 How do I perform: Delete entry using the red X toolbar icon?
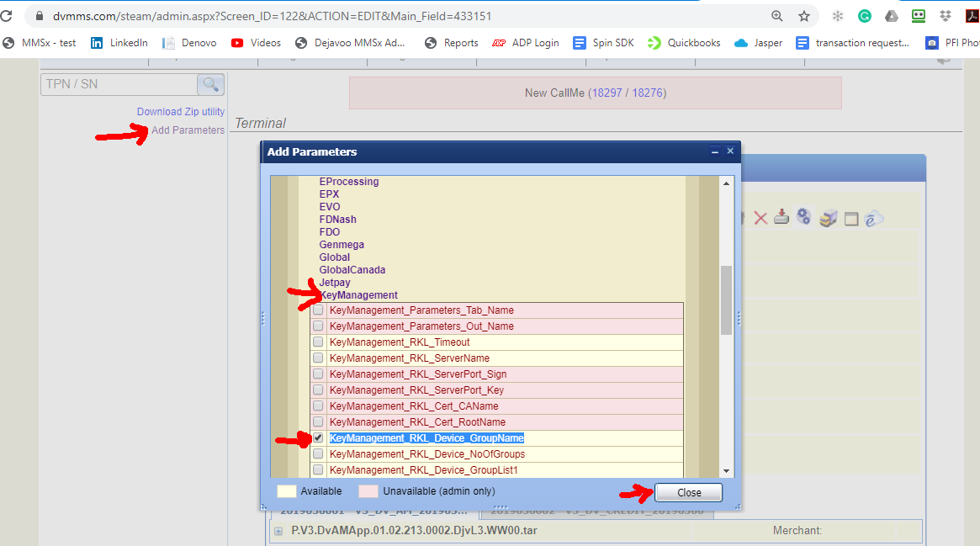[x=760, y=217]
